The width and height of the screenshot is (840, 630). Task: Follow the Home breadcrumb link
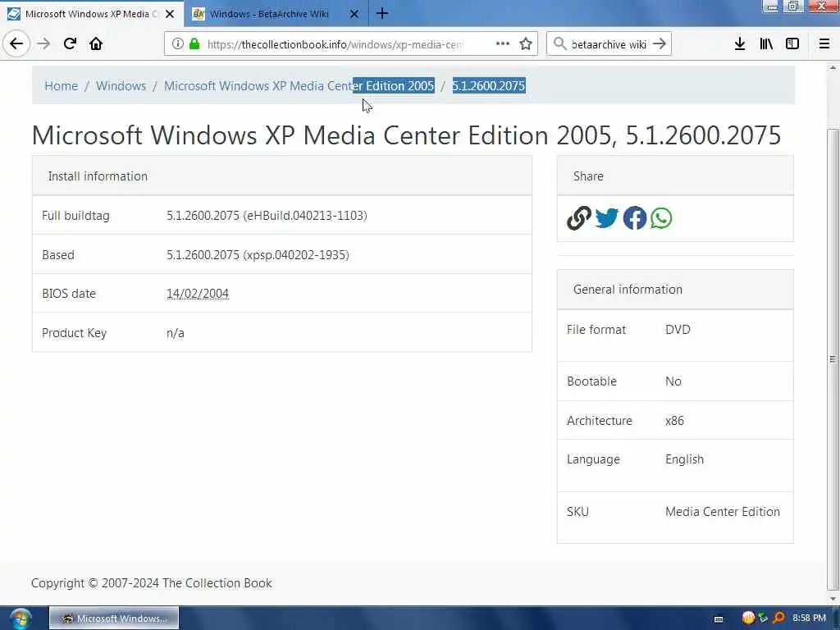tap(61, 85)
